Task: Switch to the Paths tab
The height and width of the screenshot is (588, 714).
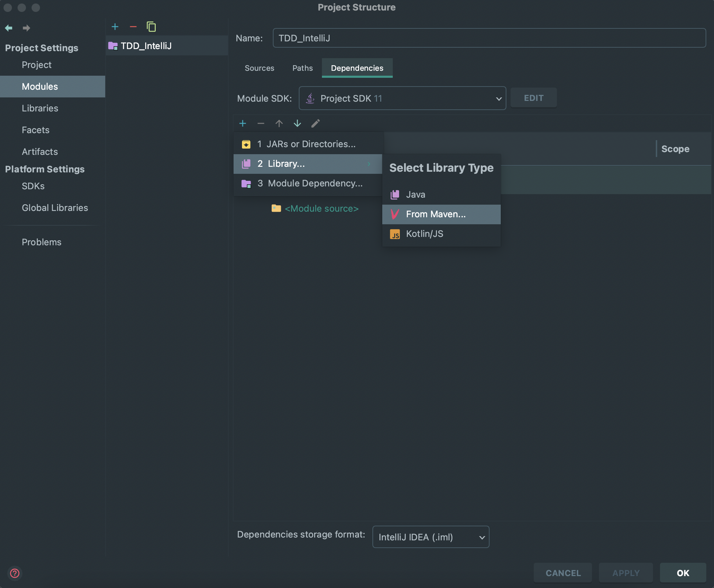Action: pos(302,68)
